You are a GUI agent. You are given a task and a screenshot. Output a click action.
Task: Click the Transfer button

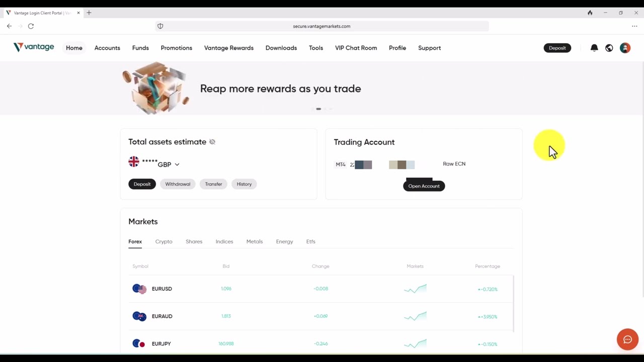tap(213, 184)
